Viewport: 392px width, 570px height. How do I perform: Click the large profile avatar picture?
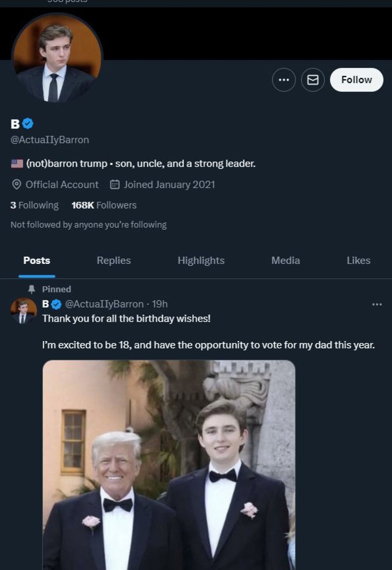coord(57,59)
